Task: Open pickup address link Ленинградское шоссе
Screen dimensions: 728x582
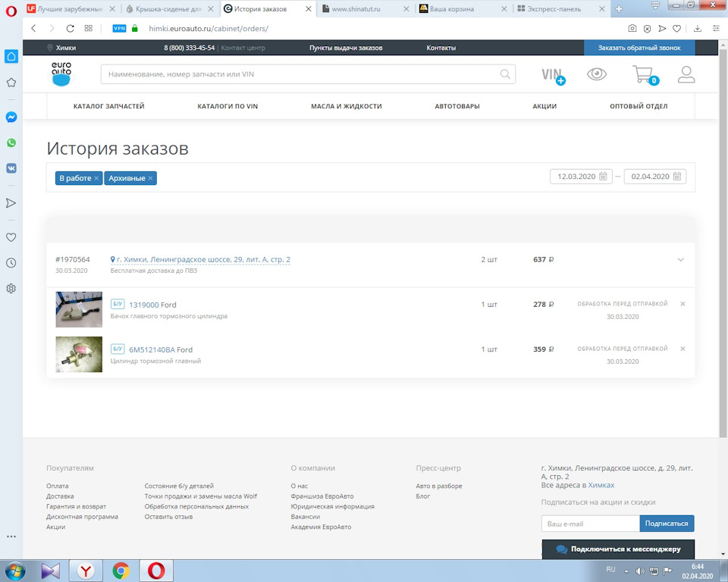Action: (x=200, y=259)
